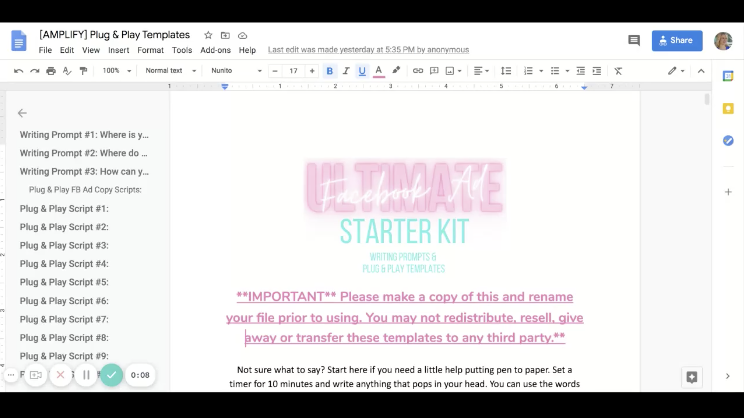Open the zoom level dropdown
Image resolution: width=750 pixels, height=418 pixels.
point(115,71)
